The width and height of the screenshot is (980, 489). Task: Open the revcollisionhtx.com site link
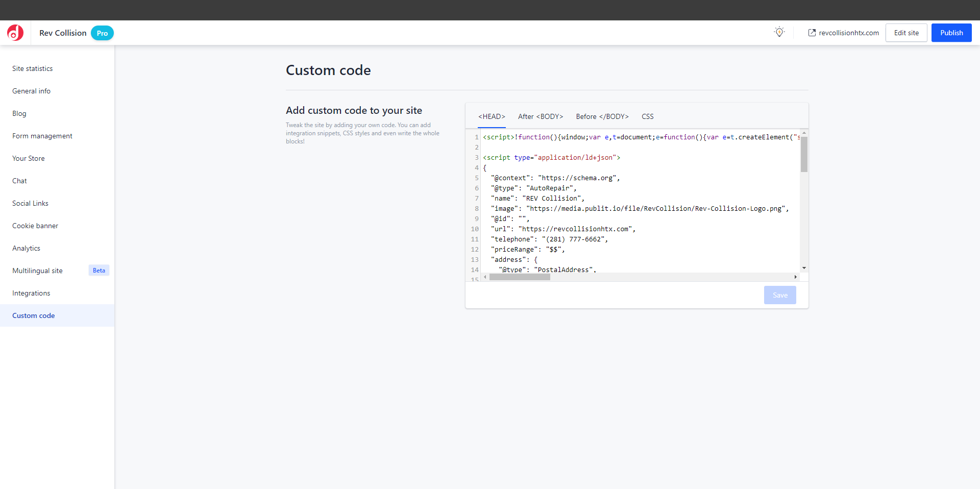[x=844, y=33]
